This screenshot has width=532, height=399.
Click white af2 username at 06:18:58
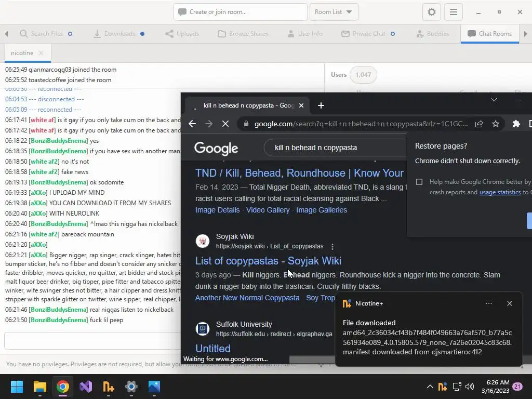(44, 172)
